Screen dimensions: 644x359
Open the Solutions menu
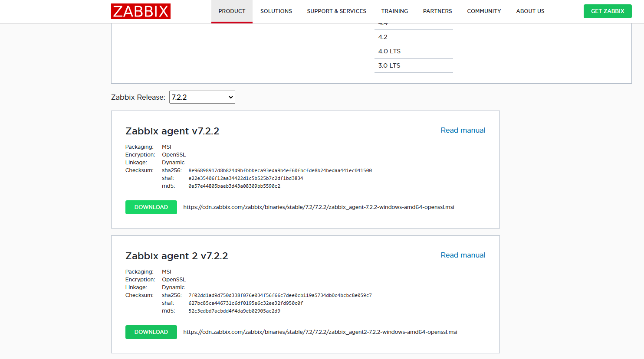[276, 11]
